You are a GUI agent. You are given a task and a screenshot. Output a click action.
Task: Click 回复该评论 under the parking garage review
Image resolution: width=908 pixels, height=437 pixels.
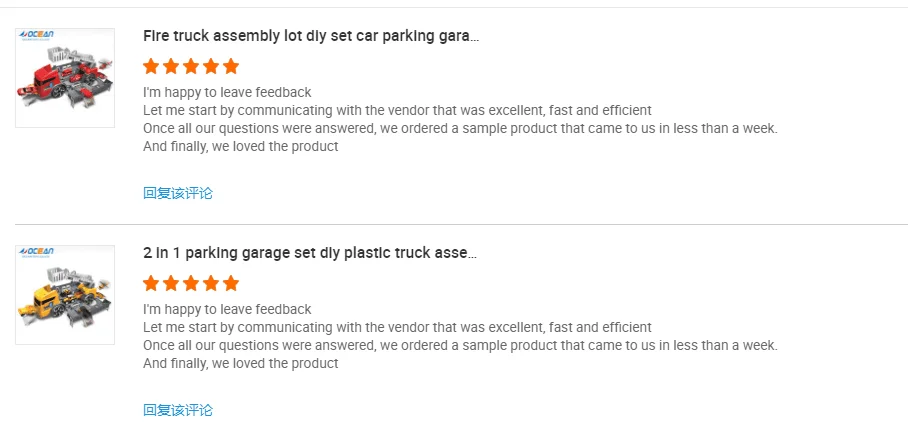coord(178,410)
